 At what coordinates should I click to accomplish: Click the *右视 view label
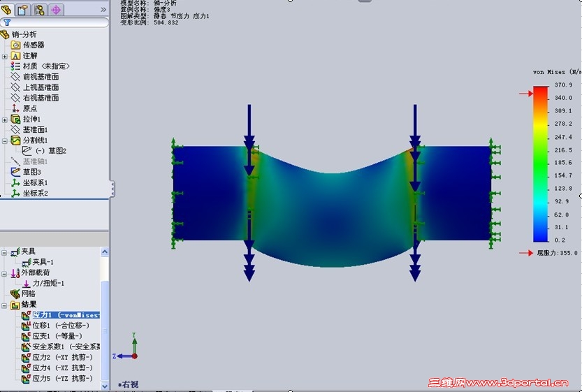click(x=128, y=384)
